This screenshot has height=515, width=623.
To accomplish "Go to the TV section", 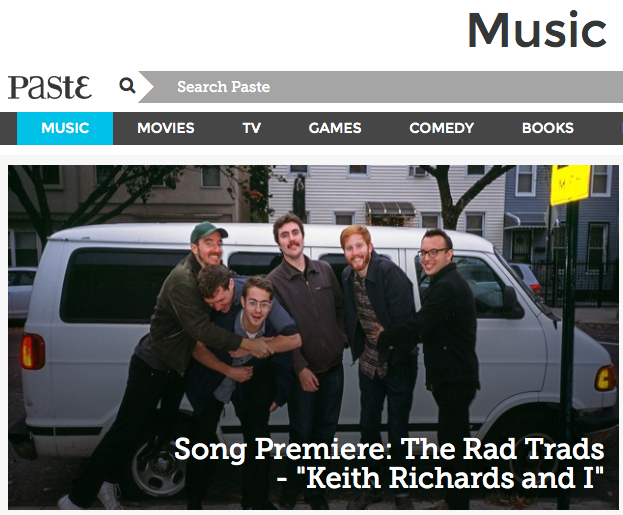I will click(x=252, y=128).
